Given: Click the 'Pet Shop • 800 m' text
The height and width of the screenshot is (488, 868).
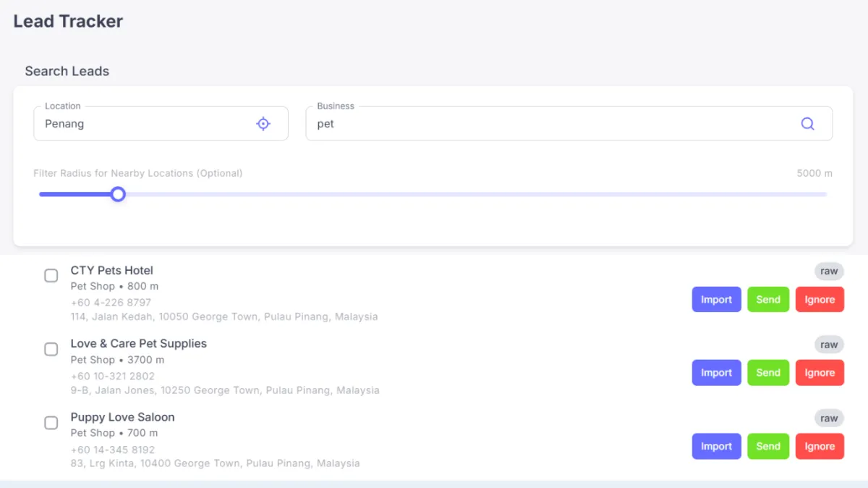Looking at the screenshot, I should coord(114,287).
